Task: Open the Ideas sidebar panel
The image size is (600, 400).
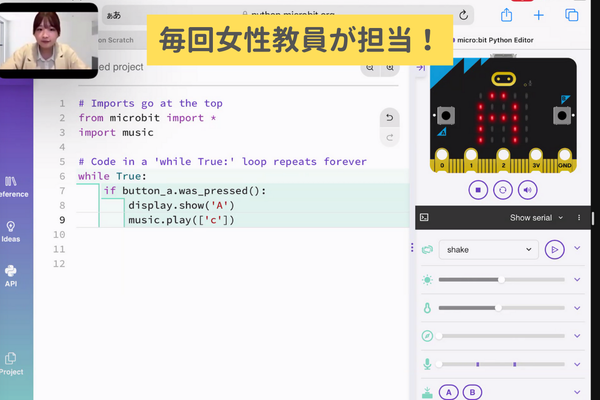Action: click(11, 232)
